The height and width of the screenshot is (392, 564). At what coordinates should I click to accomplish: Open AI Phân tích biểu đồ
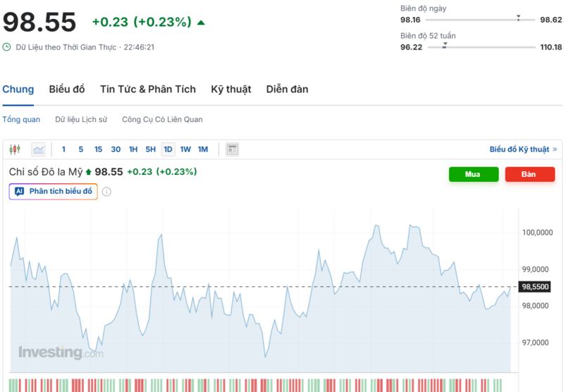tap(54, 192)
